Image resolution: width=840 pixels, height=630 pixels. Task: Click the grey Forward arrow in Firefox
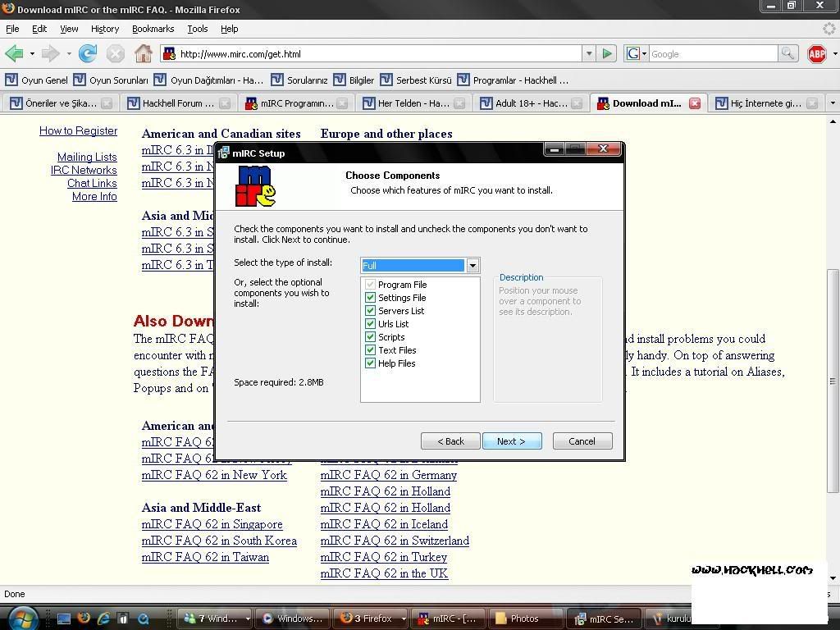click(50, 53)
